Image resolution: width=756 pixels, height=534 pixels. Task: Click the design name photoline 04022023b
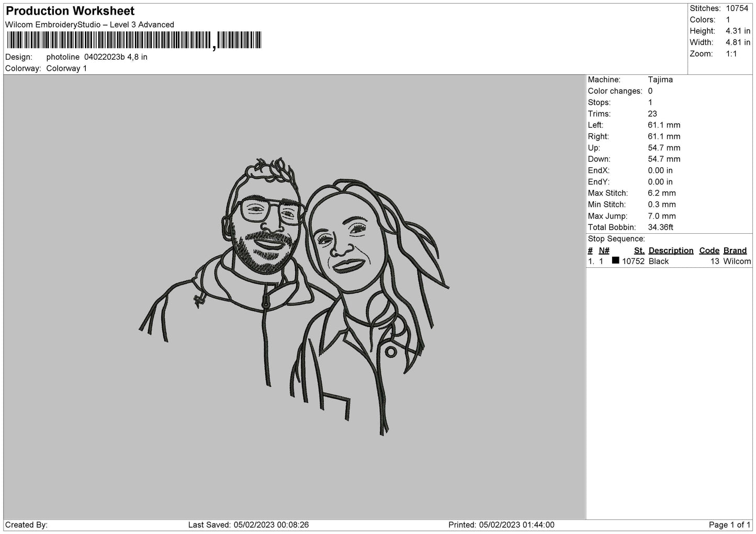pos(97,57)
